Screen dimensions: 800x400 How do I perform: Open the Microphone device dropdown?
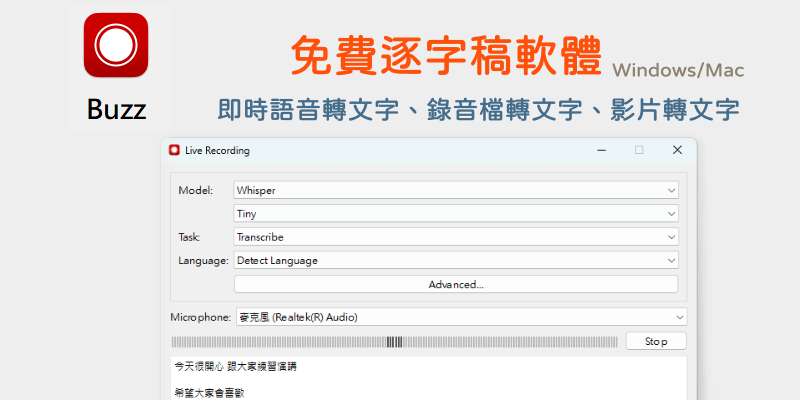(x=462, y=317)
